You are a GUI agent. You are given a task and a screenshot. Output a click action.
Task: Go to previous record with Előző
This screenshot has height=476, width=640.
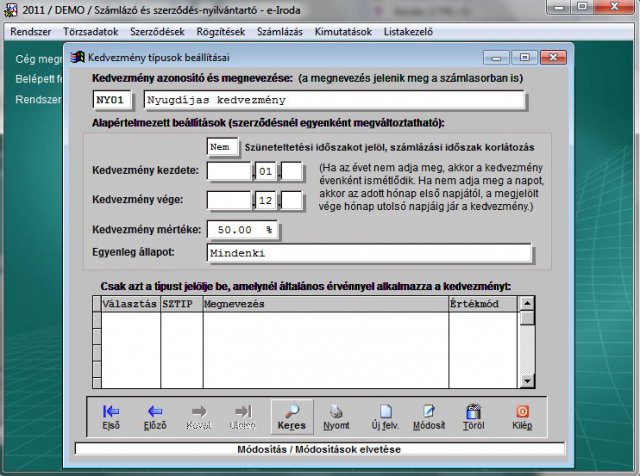click(155, 416)
